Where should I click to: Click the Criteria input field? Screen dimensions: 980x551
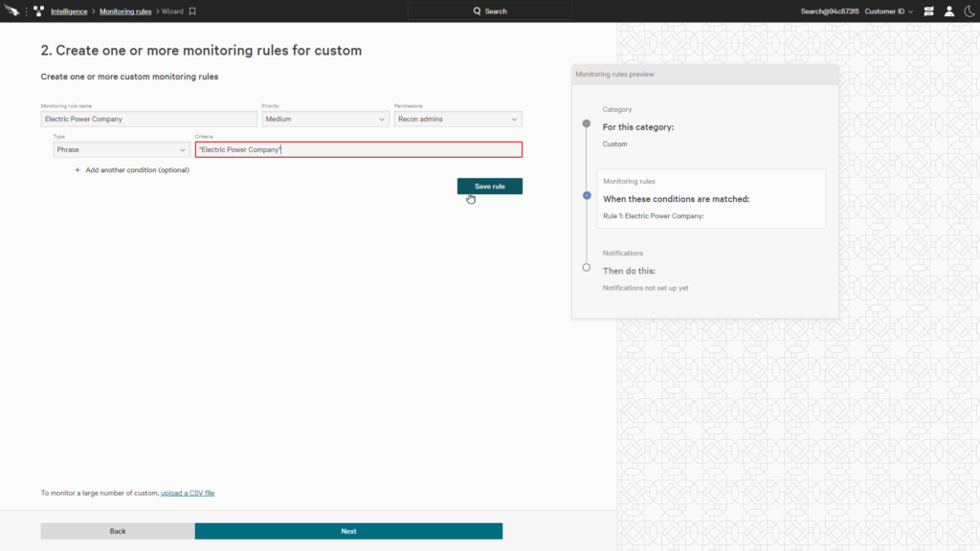tap(359, 150)
